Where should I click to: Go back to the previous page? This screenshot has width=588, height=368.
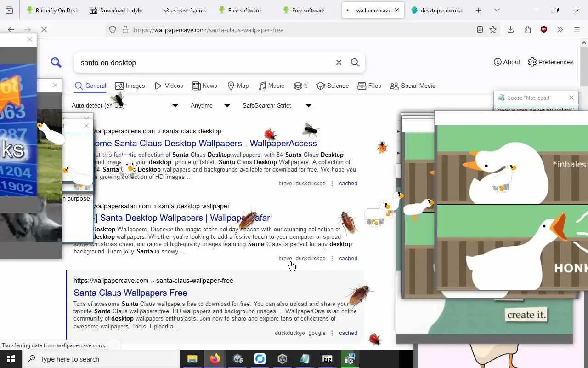point(11,29)
